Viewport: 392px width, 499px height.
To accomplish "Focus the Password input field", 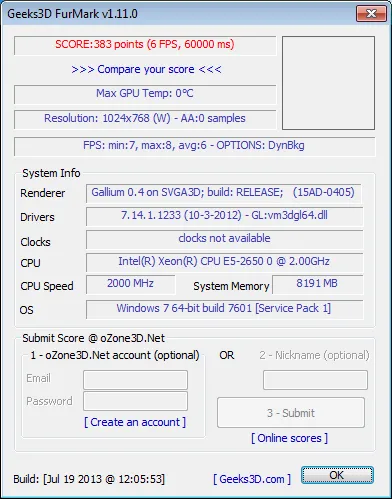I will click(135, 401).
